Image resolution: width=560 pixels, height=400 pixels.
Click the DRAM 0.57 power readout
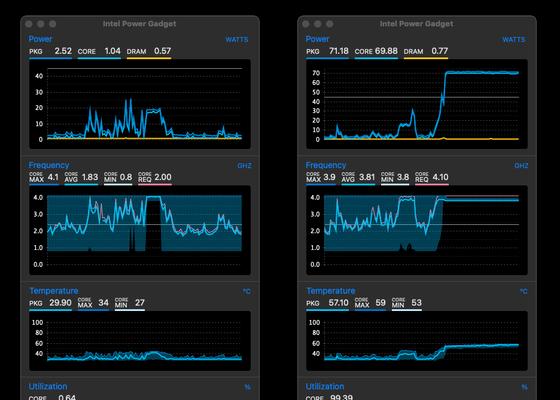(x=149, y=51)
